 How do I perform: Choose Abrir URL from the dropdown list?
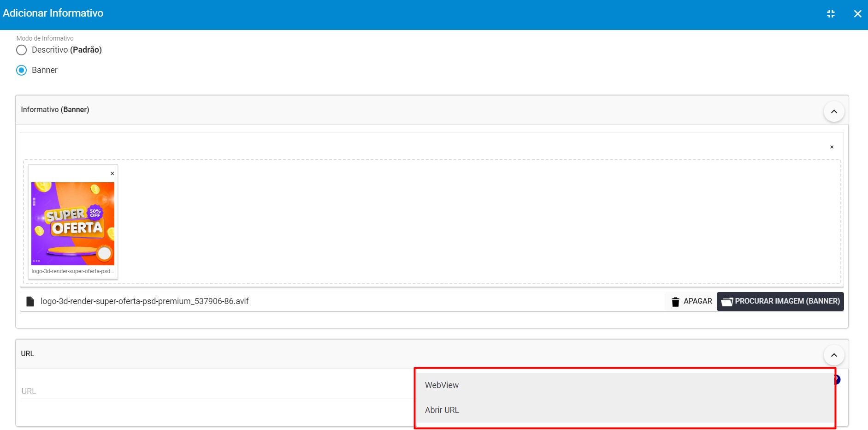pos(625,410)
